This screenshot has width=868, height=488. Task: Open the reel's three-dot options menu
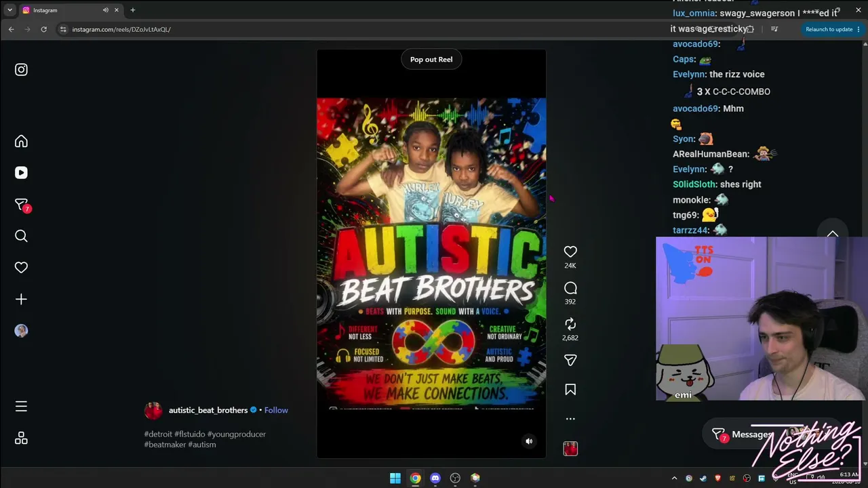click(570, 419)
